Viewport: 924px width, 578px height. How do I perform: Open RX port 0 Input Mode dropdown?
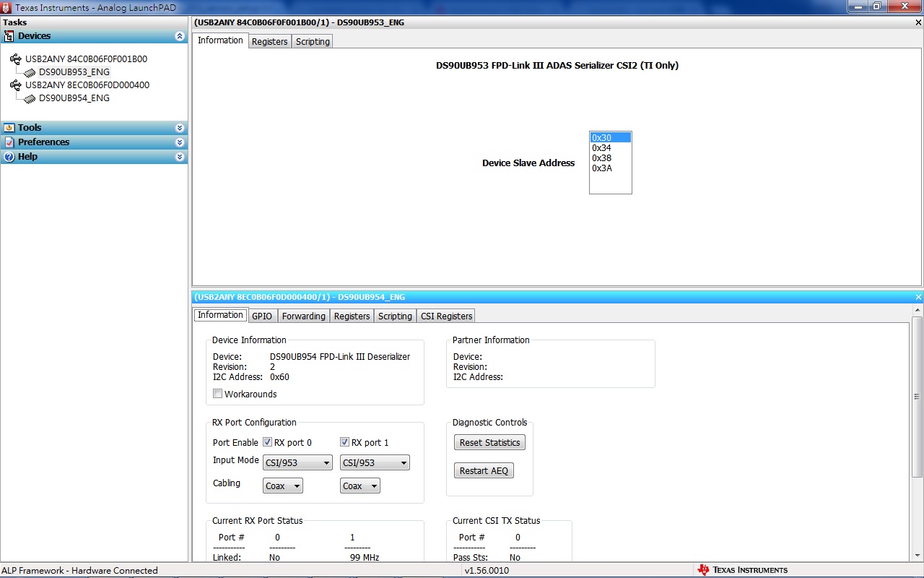[x=297, y=463]
